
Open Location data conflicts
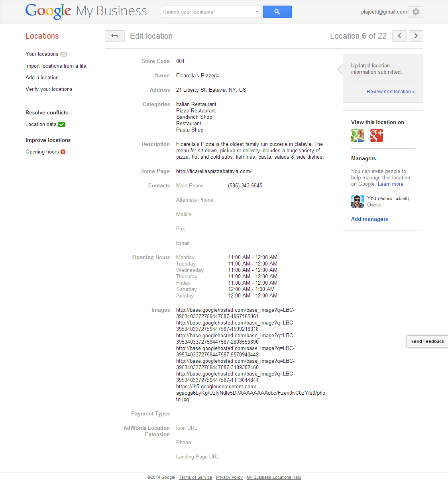click(41, 124)
